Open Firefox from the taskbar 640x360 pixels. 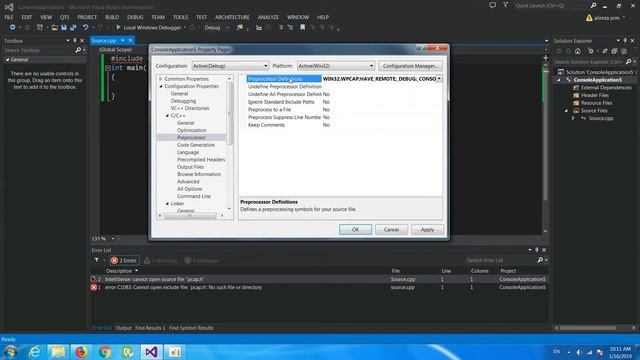[x=81, y=351]
